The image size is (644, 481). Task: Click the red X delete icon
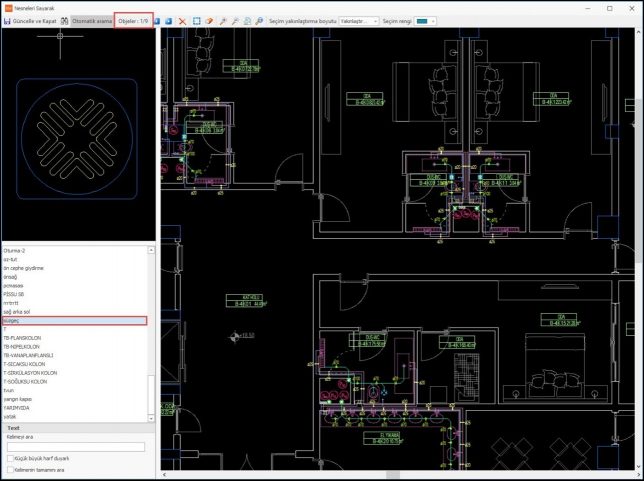click(183, 20)
